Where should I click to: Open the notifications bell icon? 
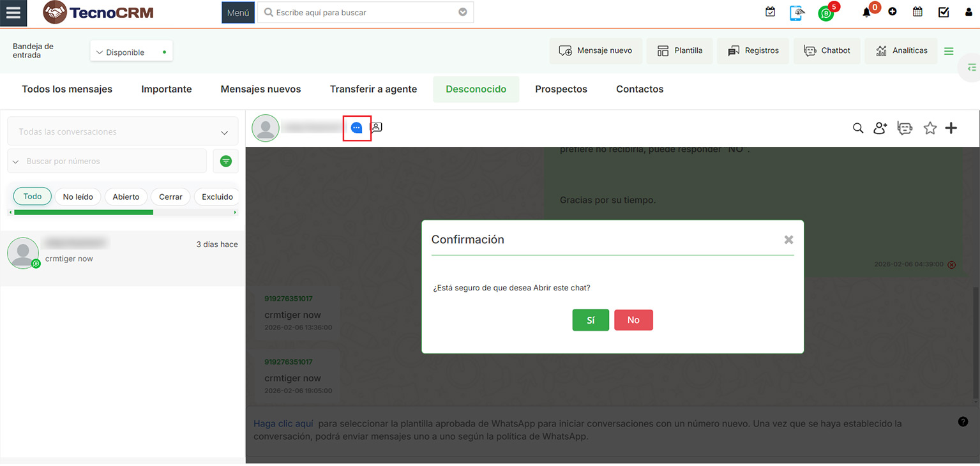click(x=866, y=12)
